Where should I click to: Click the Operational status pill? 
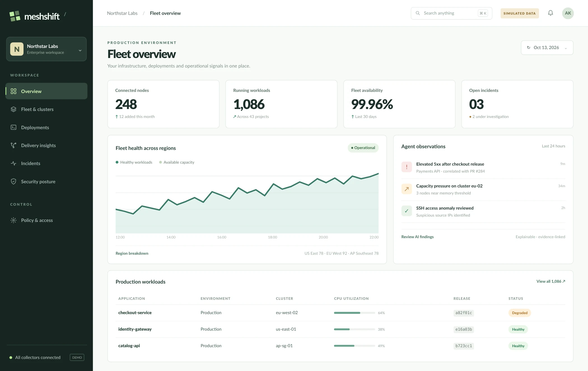(363, 148)
